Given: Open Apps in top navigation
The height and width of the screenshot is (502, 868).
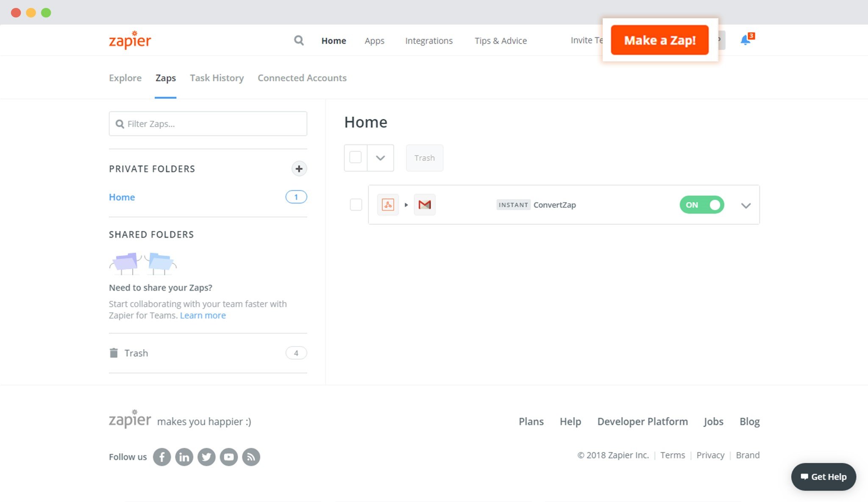Looking at the screenshot, I should (374, 41).
